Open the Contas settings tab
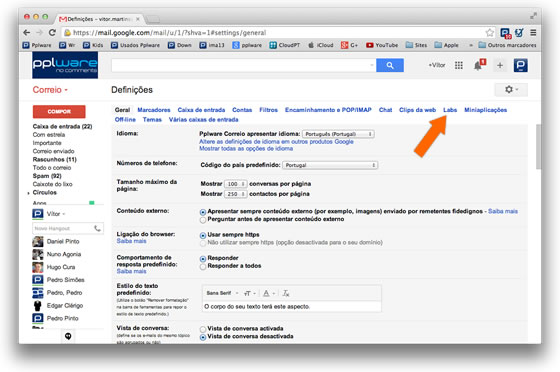The width and height of the screenshot is (560, 372). [x=242, y=110]
